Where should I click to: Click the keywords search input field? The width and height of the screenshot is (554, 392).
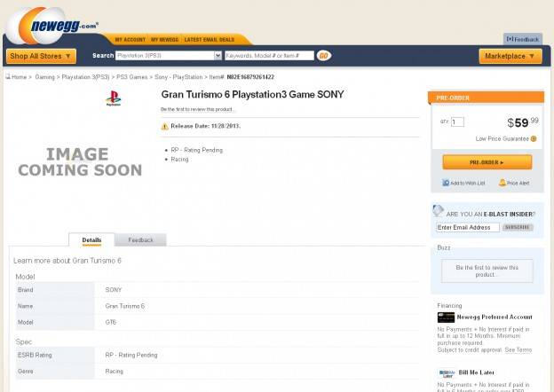pyautogui.click(x=269, y=55)
